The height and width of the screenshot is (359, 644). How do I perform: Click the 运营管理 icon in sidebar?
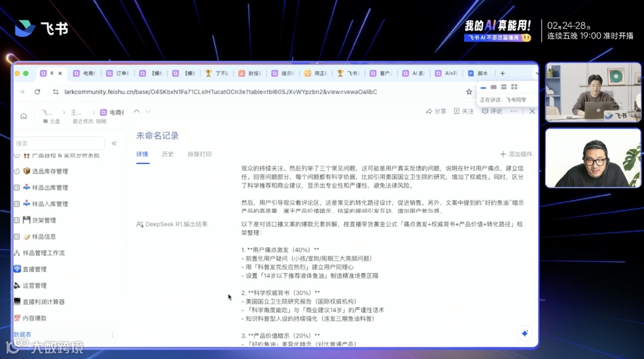pyautogui.click(x=17, y=285)
